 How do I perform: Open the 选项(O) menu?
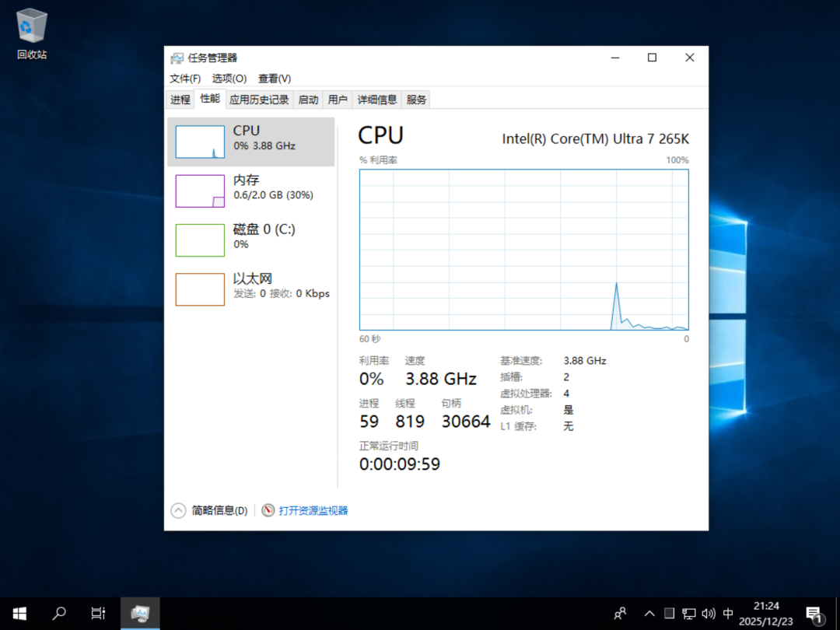point(229,79)
